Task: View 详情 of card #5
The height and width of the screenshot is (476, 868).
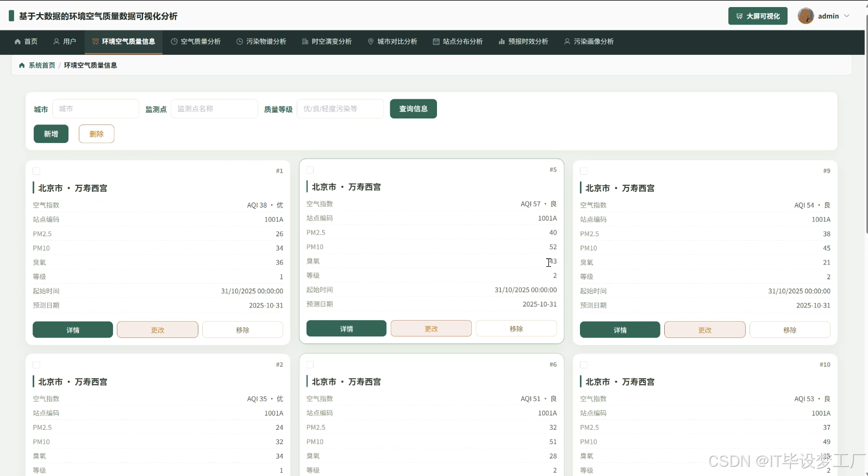Action: 346,329
